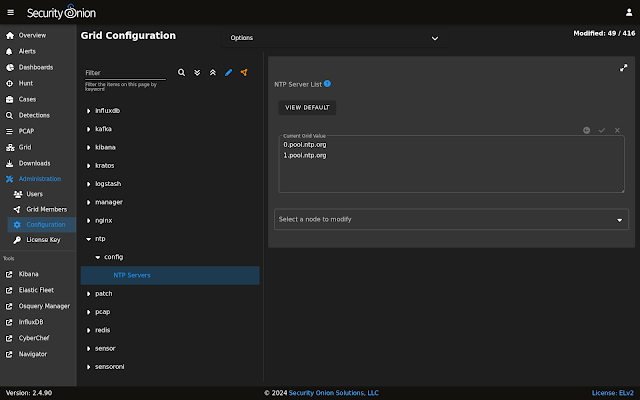The height and width of the screenshot is (400, 640).
Task: Open the License Key page
Action: tap(42, 240)
